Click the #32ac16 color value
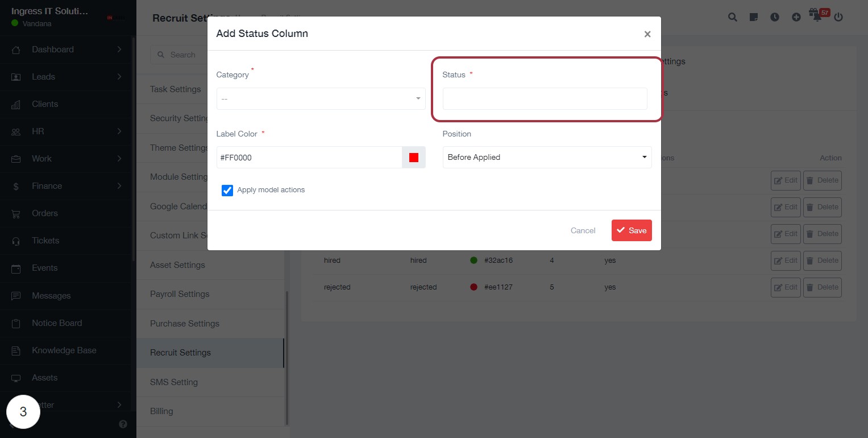 [x=499, y=261]
